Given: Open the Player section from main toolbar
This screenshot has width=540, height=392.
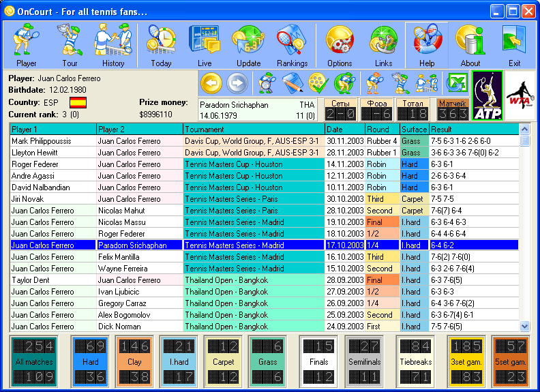Looking at the screenshot, I should point(26,45).
